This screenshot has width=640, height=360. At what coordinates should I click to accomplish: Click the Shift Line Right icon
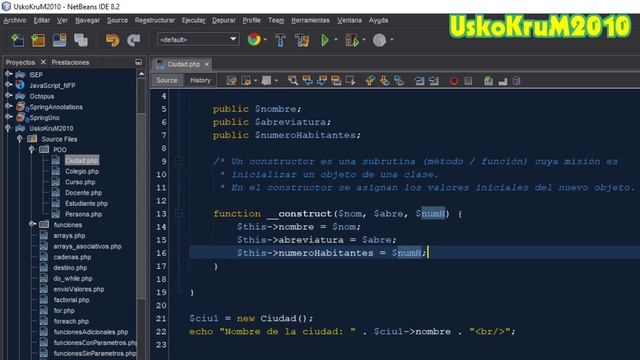click(433, 80)
